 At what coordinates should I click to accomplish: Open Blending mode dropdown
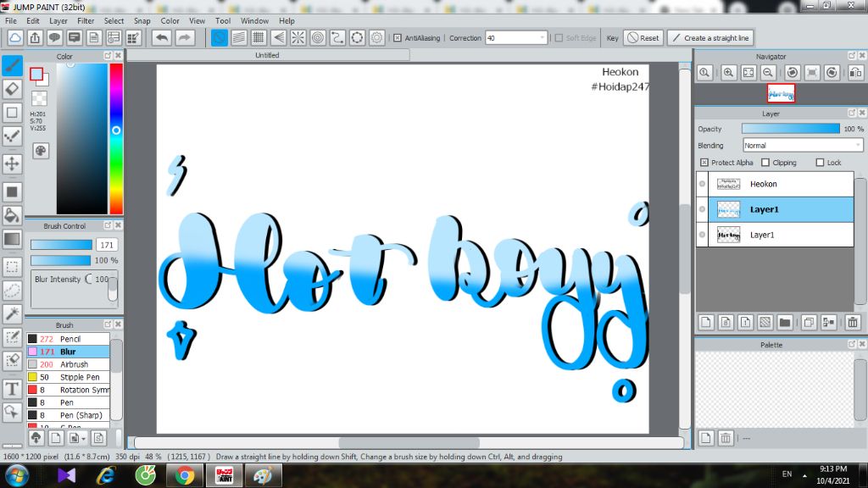pyautogui.click(x=803, y=146)
